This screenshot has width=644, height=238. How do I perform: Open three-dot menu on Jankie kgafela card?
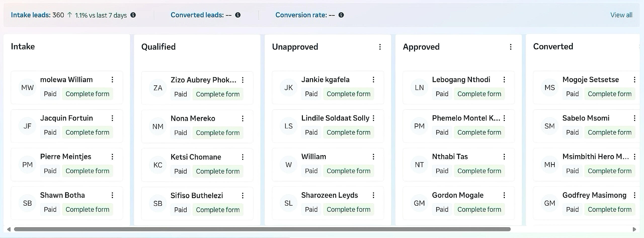[x=374, y=80]
